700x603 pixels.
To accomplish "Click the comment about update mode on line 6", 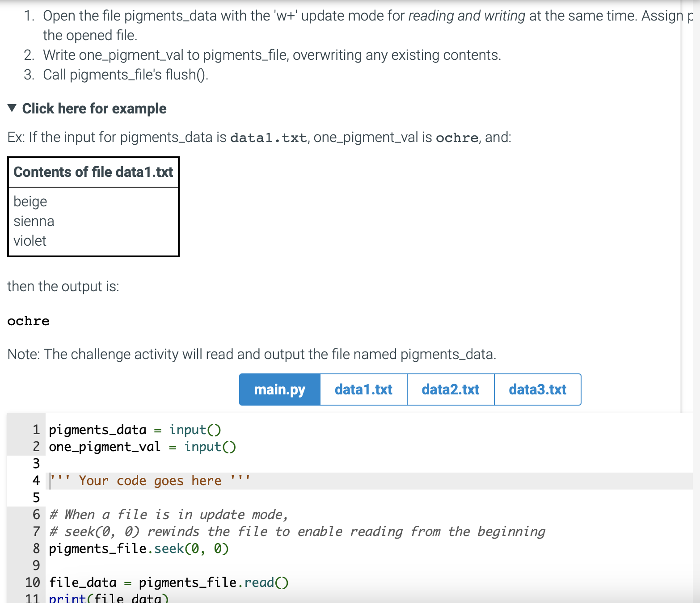I will (x=169, y=514).
